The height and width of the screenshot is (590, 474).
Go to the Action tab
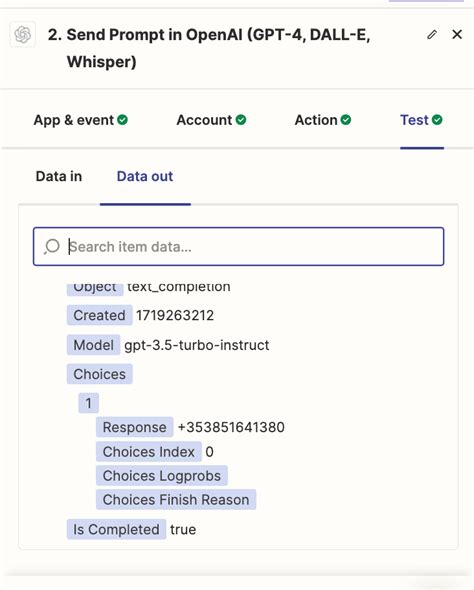coord(323,120)
